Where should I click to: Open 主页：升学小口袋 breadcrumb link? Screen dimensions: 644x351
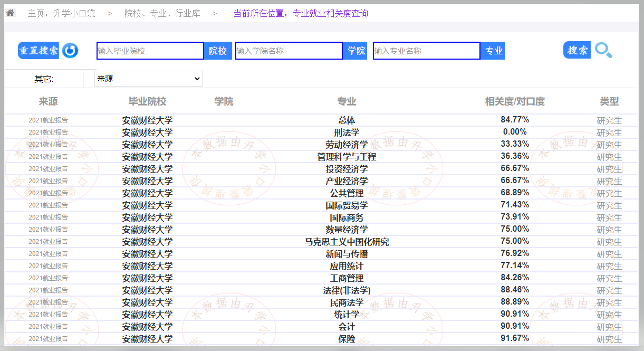62,13
